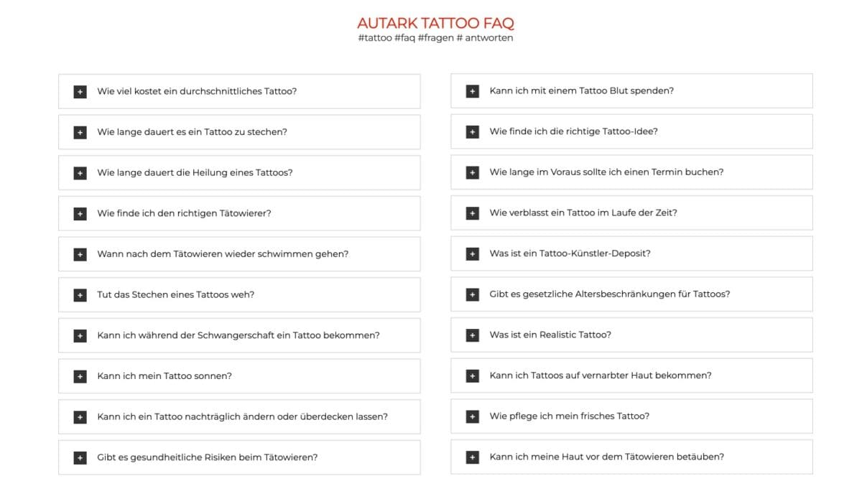This screenshot has width=862, height=504.
Task: Click plus icon beside 'Was ist ein Realistic Tattoo?'
Action: coord(472,335)
